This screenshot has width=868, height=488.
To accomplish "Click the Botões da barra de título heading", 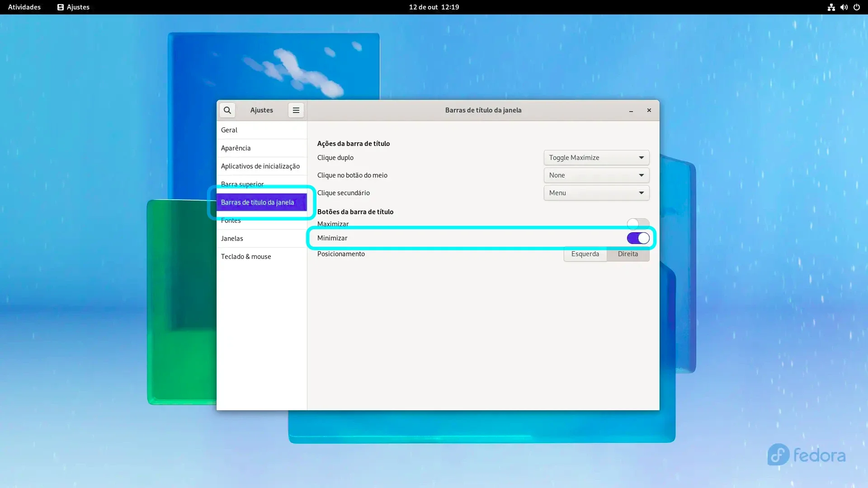I will 355,212.
